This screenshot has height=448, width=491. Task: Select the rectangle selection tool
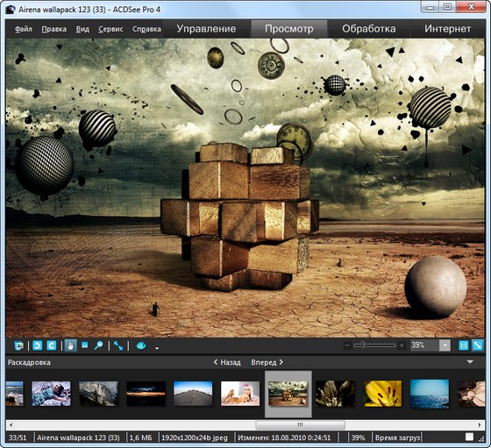84,345
